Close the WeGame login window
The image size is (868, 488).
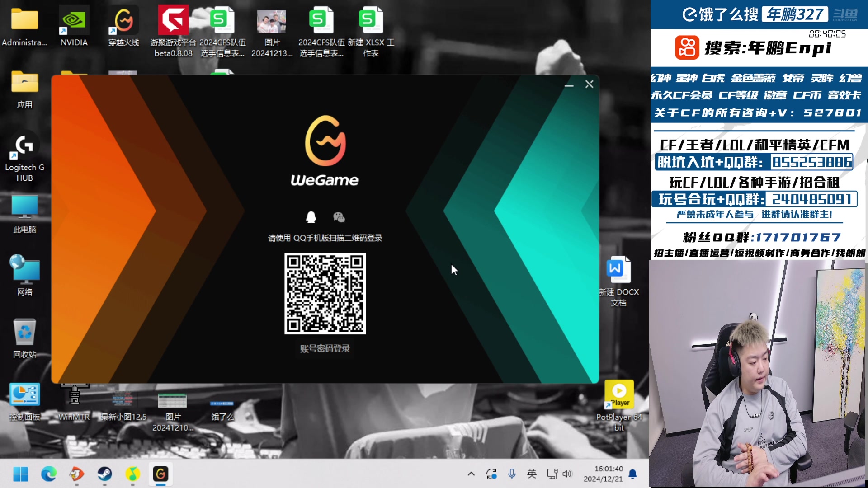(x=589, y=84)
